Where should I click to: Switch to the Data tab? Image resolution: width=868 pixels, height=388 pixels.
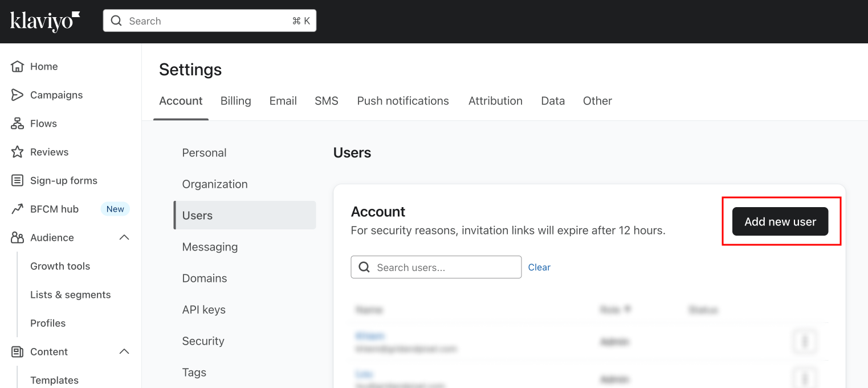point(553,101)
